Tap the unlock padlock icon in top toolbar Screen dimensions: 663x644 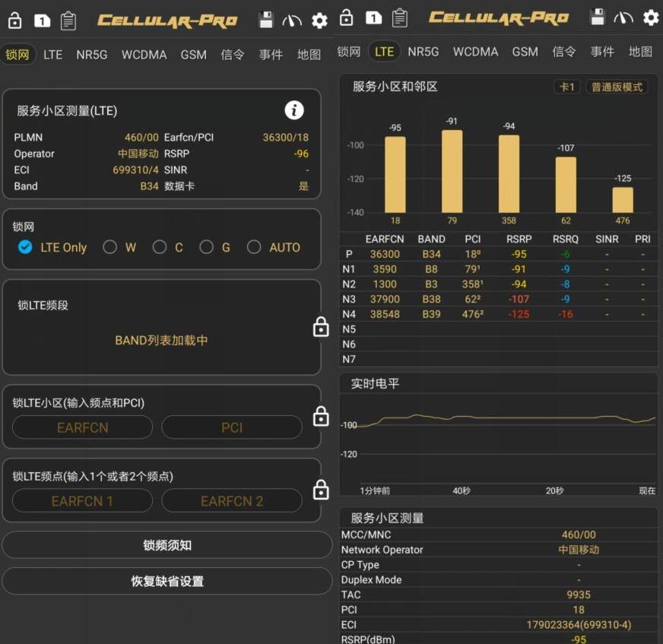15,21
